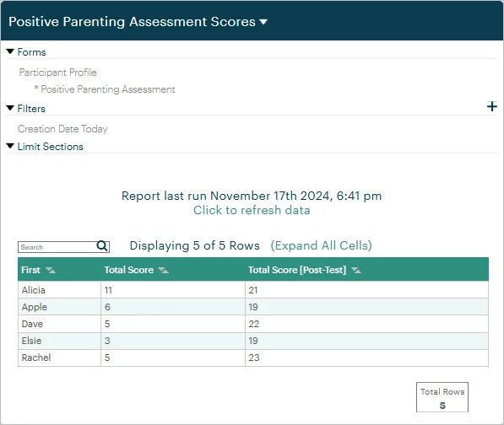Click Expand All Cells link
Image resolution: width=504 pixels, height=425 pixels.
pyautogui.click(x=321, y=245)
